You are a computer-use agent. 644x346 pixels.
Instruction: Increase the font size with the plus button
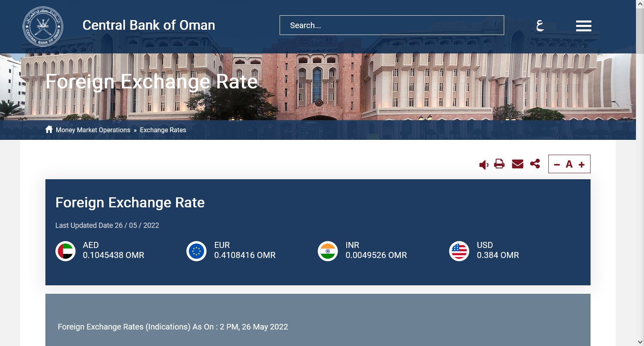point(581,165)
